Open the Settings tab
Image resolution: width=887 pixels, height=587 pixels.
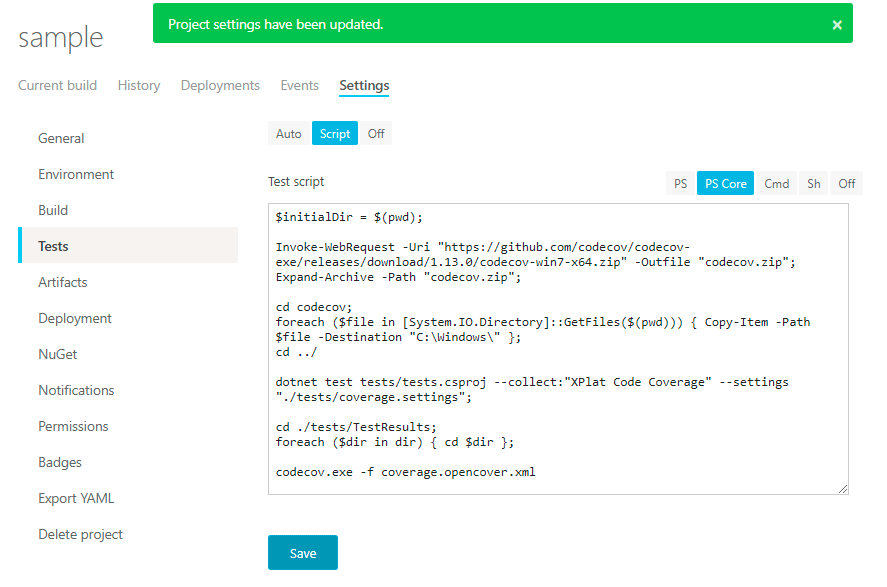(x=363, y=85)
